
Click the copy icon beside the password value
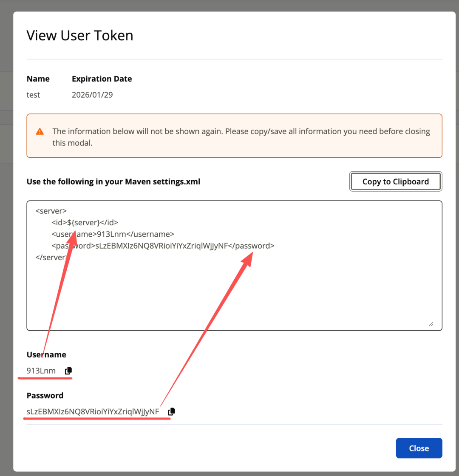pos(172,411)
